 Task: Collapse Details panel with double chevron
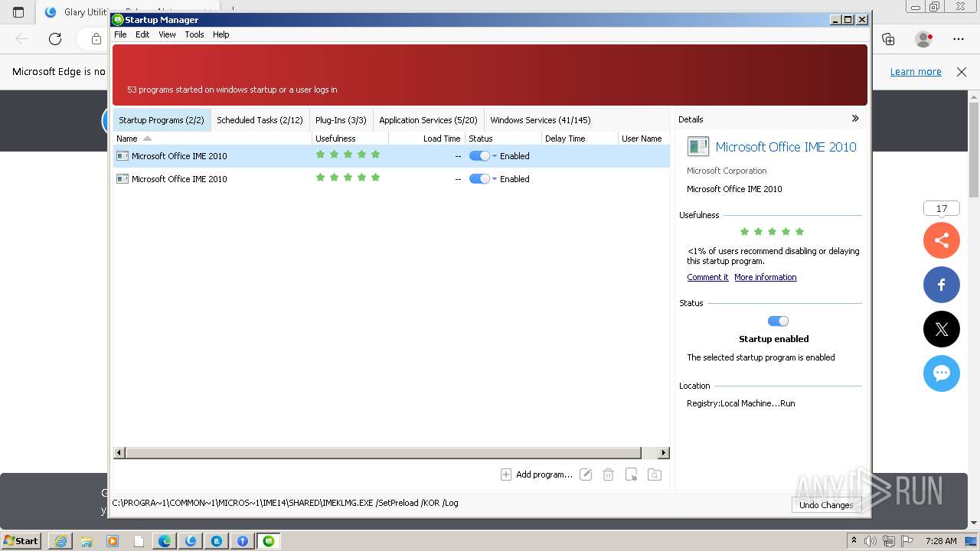(x=855, y=119)
